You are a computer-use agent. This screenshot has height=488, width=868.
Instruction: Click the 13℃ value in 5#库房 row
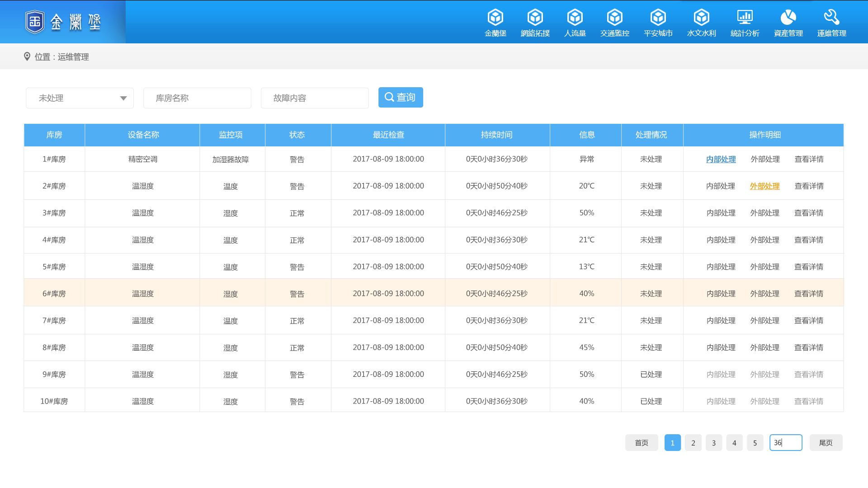587,267
